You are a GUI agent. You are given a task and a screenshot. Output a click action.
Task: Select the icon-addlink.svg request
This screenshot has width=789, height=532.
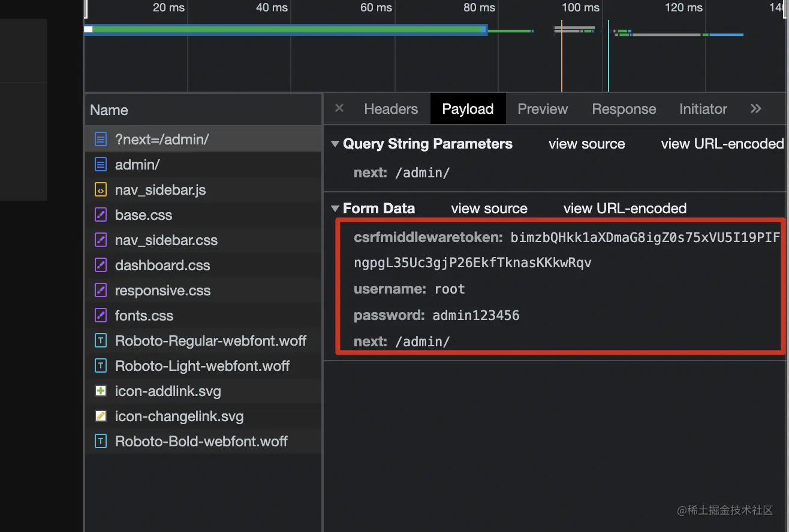point(203,391)
